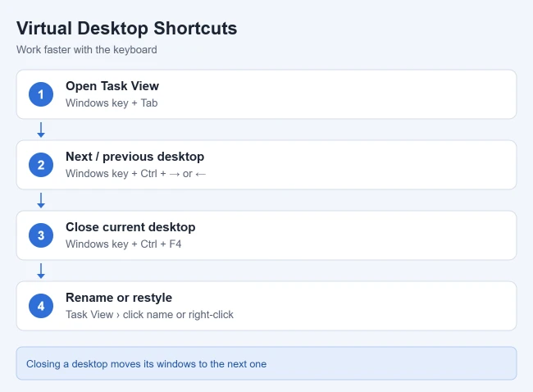This screenshot has height=392, width=533.
Task: Click the "Windows key + Ctrl + F4" text
Action: pos(123,244)
